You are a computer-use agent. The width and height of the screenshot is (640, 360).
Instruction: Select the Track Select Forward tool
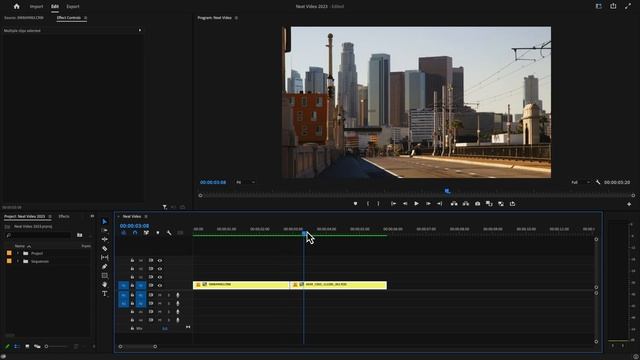click(104, 230)
